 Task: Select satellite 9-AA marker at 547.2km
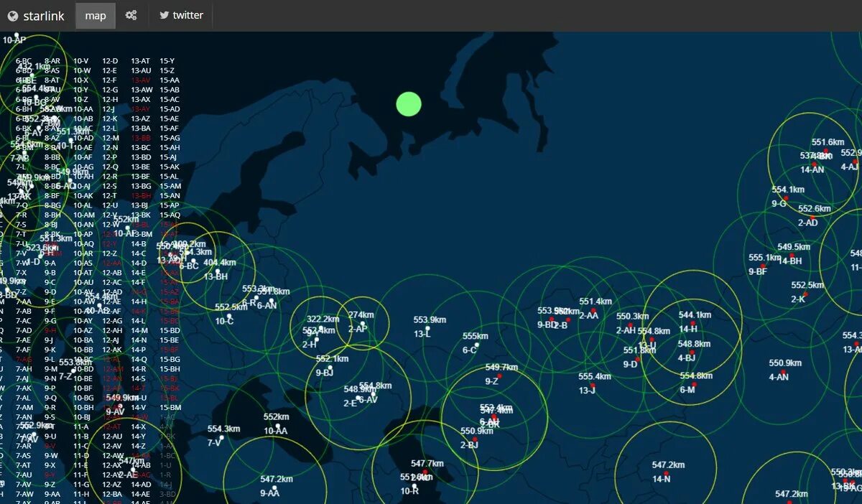[x=276, y=488]
